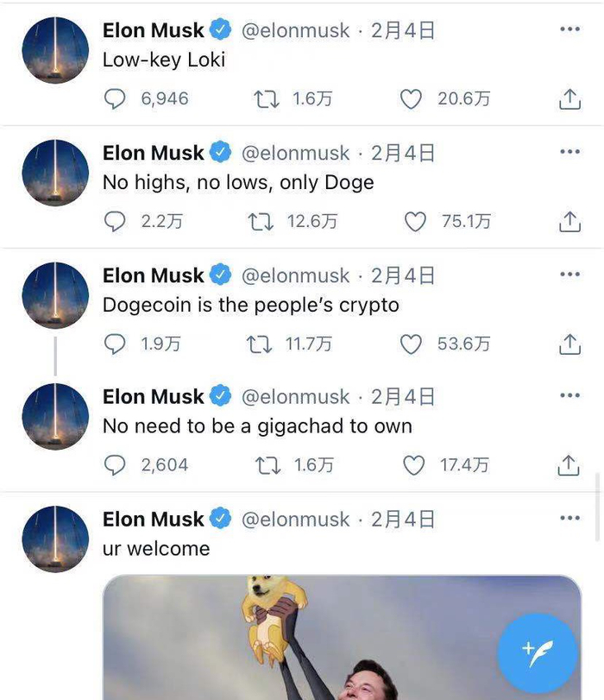This screenshot has width=604, height=700.
Task: Open more options for the "Low-key Loki" tweet
Action: 569,29
